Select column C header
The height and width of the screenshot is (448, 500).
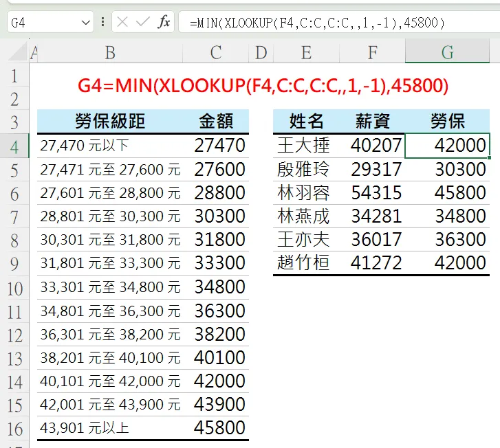[216, 52]
